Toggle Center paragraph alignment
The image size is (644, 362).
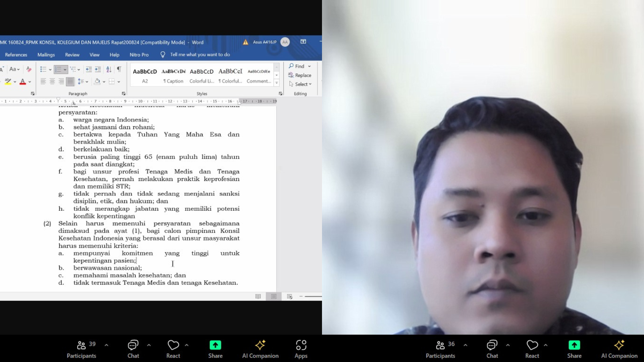point(52,81)
